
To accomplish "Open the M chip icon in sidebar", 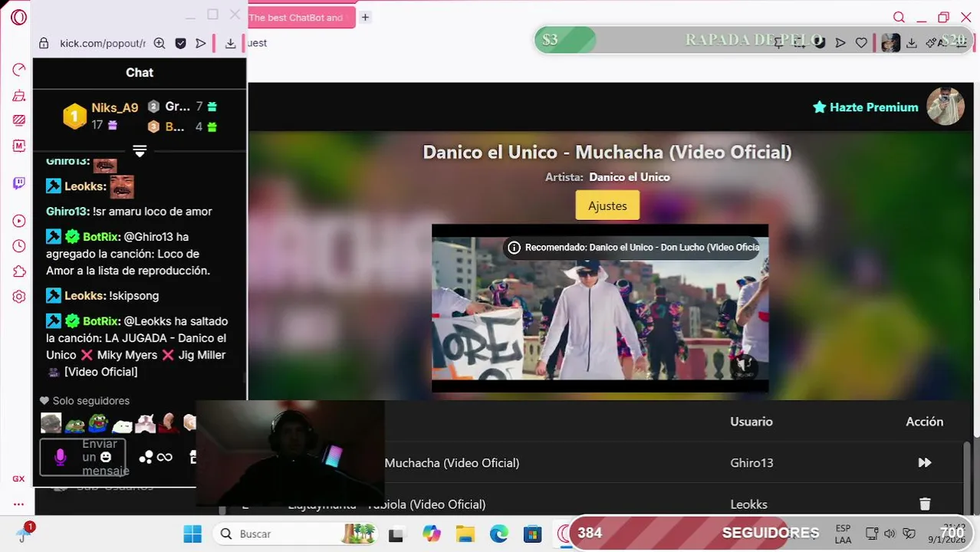I will tap(19, 146).
